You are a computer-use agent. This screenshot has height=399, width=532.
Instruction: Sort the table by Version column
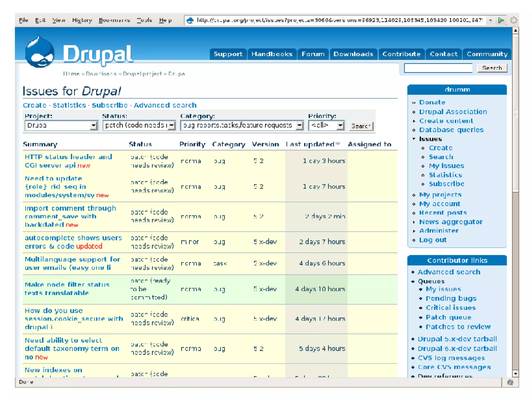point(265,144)
